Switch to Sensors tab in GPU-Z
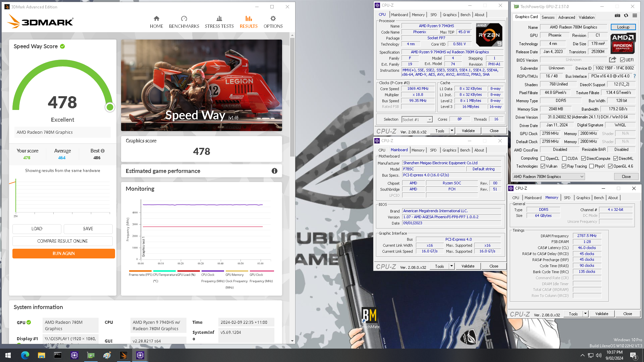This screenshot has height=362, width=644. [x=548, y=17]
